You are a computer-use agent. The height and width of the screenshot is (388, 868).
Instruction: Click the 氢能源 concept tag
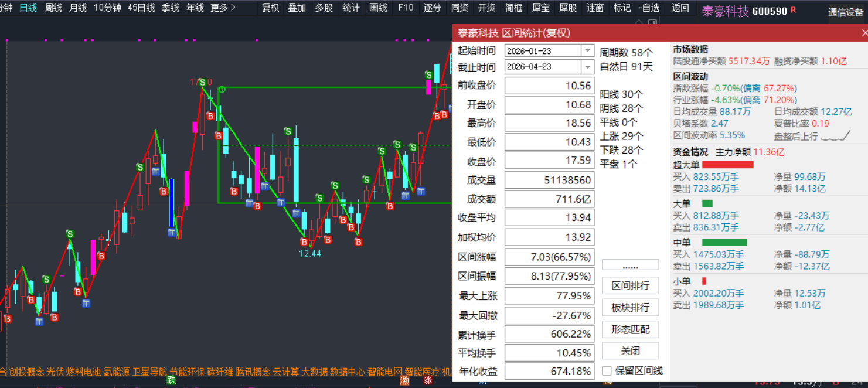[x=117, y=372]
